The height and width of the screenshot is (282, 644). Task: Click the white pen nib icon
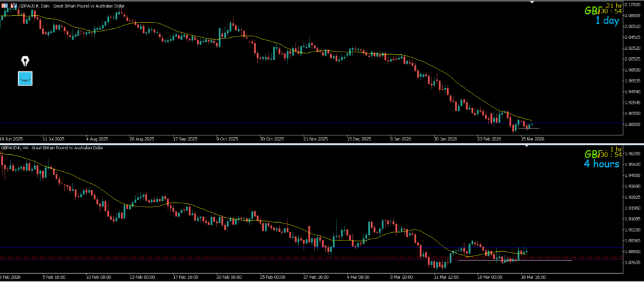coord(25,61)
